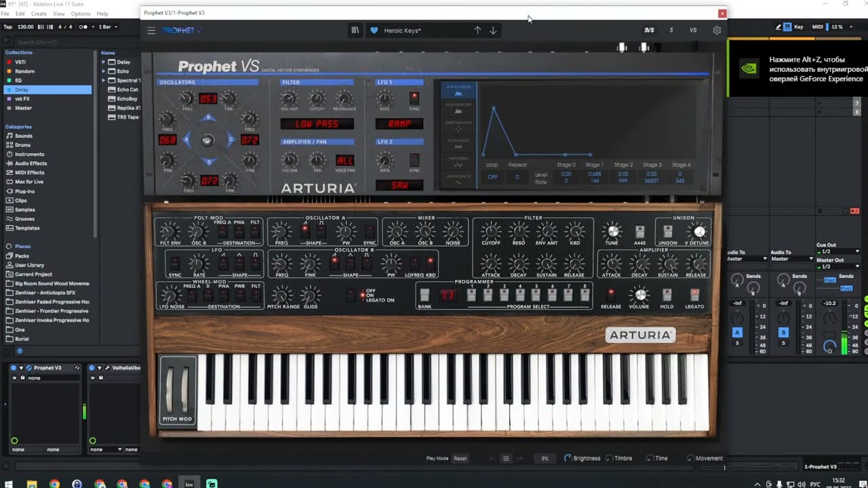The image size is (868, 488).
Task: Open the Prophet V3 hamburger menu
Action: (x=151, y=30)
